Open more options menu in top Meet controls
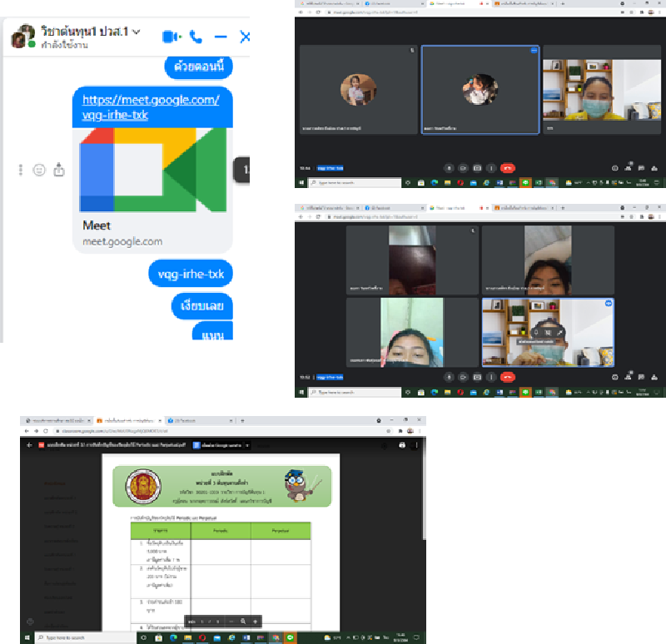 click(491, 167)
